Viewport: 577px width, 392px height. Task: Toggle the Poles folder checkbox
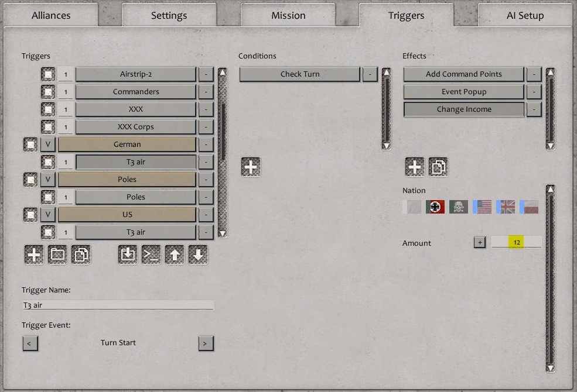(30, 180)
